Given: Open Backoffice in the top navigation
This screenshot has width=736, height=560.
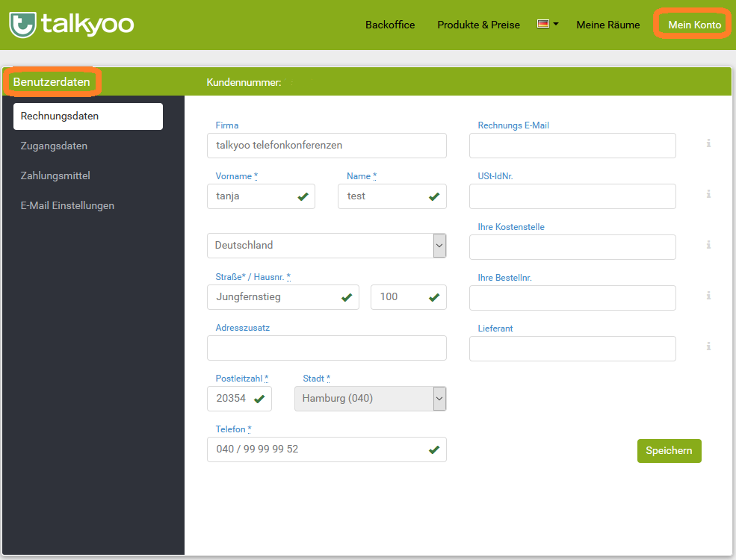Looking at the screenshot, I should click(390, 25).
